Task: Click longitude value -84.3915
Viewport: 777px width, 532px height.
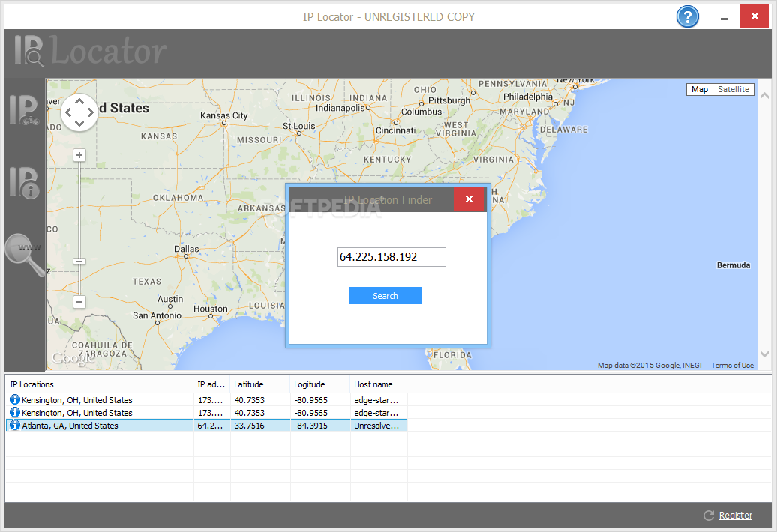Action: (310, 426)
